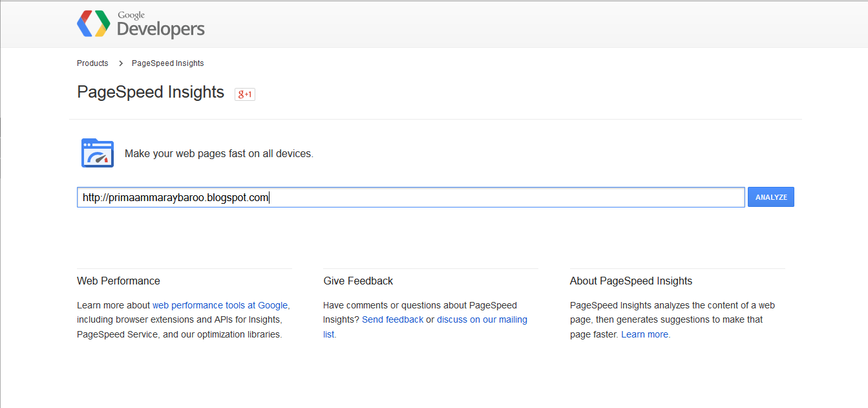Click the "Make your web pages fast" tagline
This screenshot has height=408, width=868.
click(218, 154)
